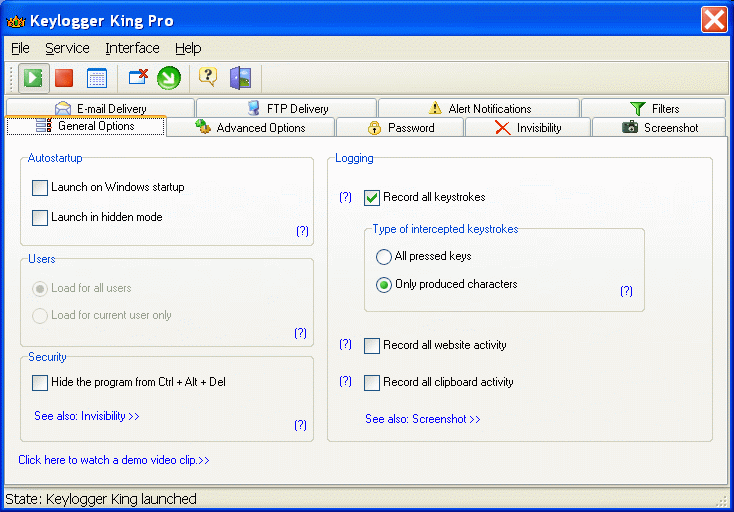Select All pressed keys radio button
The height and width of the screenshot is (512, 734).
click(383, 256)
